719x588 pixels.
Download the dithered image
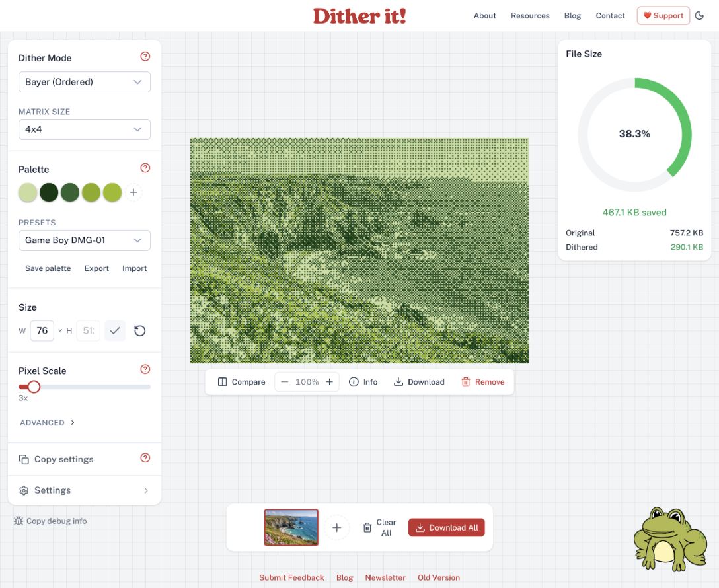coord(419,382)
